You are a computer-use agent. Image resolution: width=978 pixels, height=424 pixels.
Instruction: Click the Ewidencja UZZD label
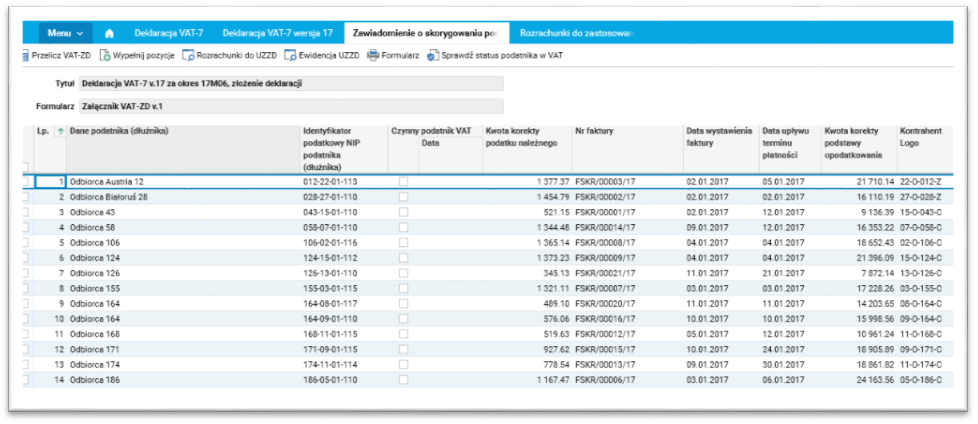pyautogui.click(x=329, y=55)
